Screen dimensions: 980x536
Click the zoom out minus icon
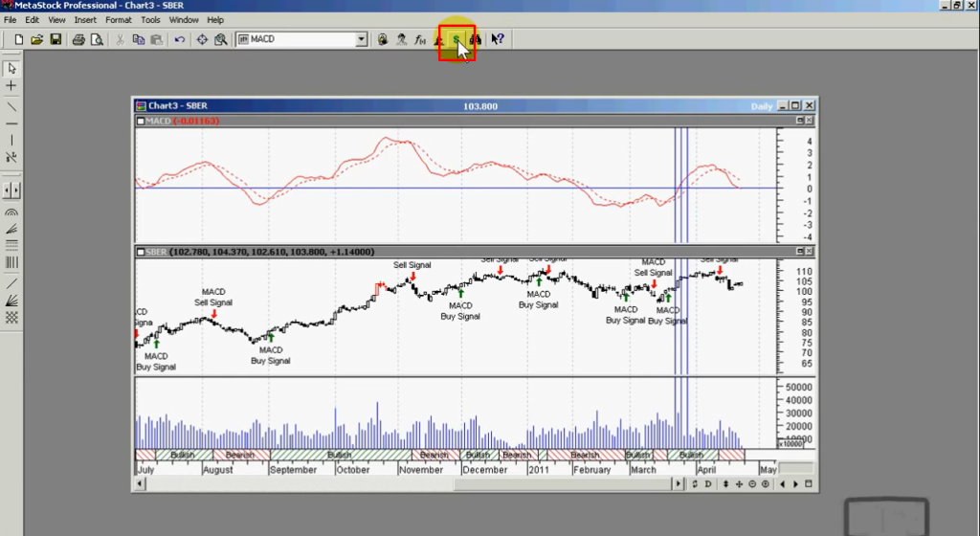(752, 484)
